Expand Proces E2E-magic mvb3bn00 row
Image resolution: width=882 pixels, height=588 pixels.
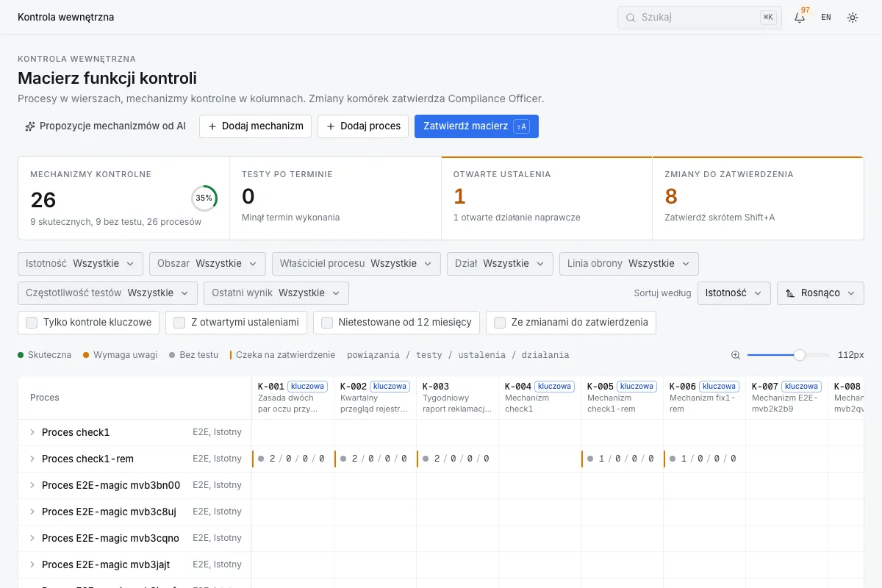(32, 486)
